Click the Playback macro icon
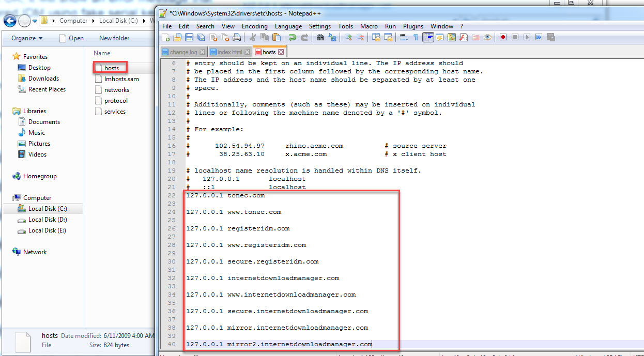Screen dimensions: 644x356 point(527,37)
